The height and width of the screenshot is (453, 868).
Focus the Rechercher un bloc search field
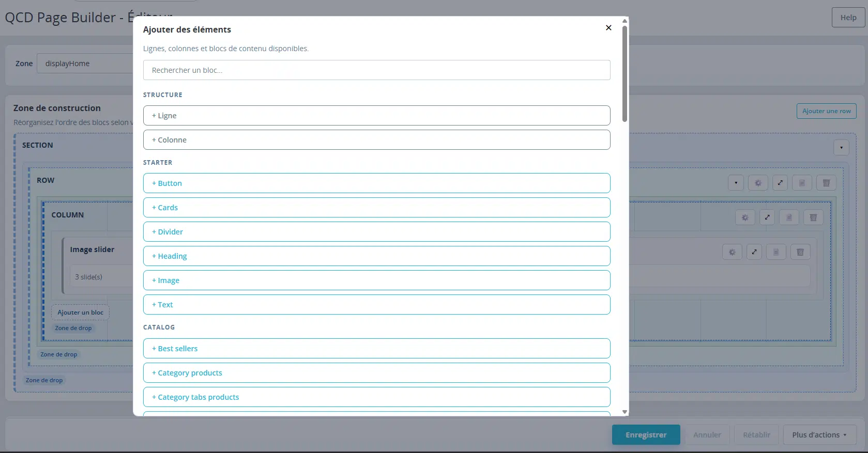[376, 70]
